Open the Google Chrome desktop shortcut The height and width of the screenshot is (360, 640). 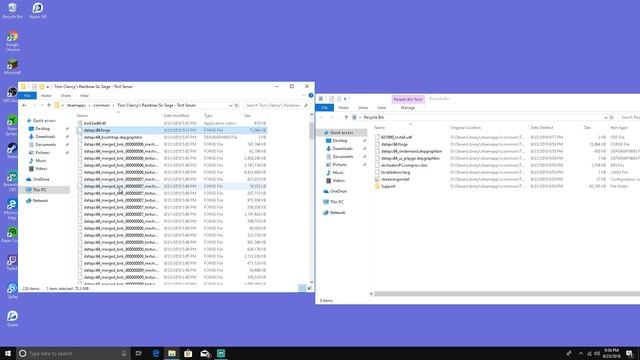coord(12,41)
